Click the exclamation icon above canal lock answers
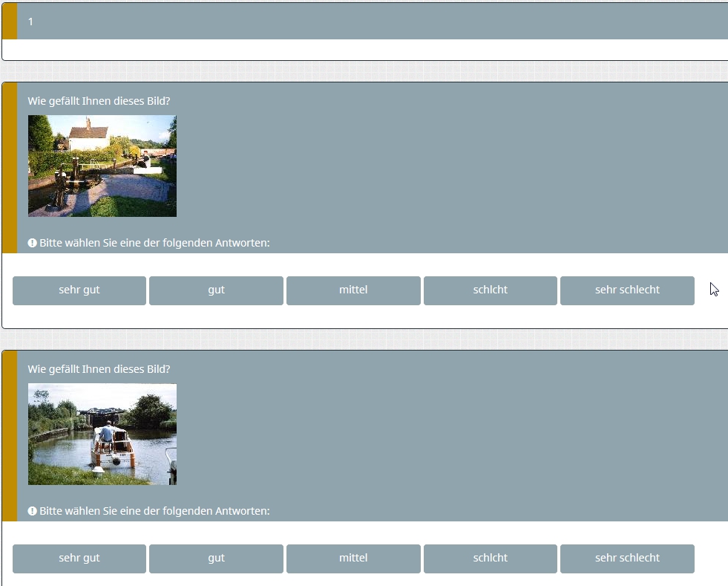Image resolution: width=728 pixels, height=586 pixels. tap(32, 243)
